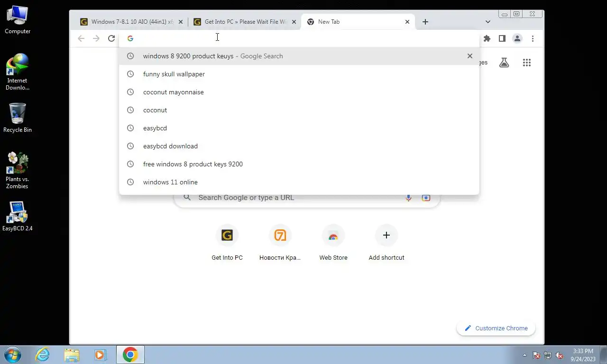Switch to the Get Into PC download tab
This screenshot has height=364, width=607.
coord(245,22)
